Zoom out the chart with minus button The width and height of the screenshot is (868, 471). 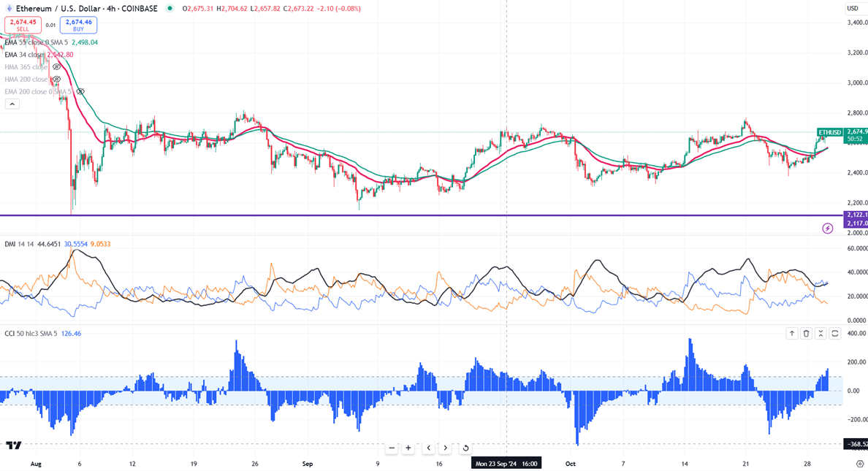coord(392,448)
